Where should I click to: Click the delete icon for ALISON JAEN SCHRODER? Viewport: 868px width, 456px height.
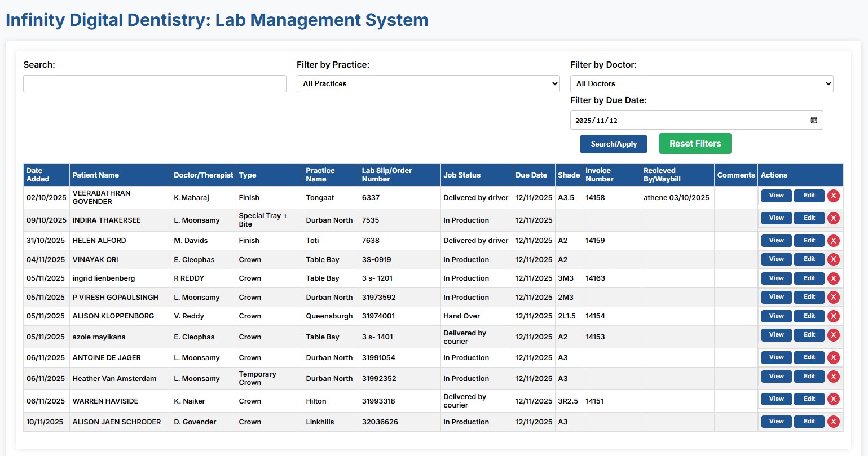[x=834, y=421]
